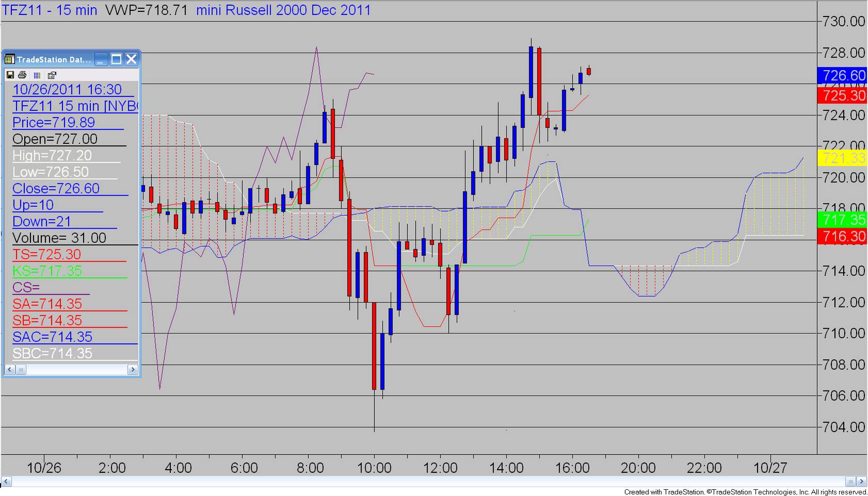Click the 10:00 time axis label

(x=374, y=468)
